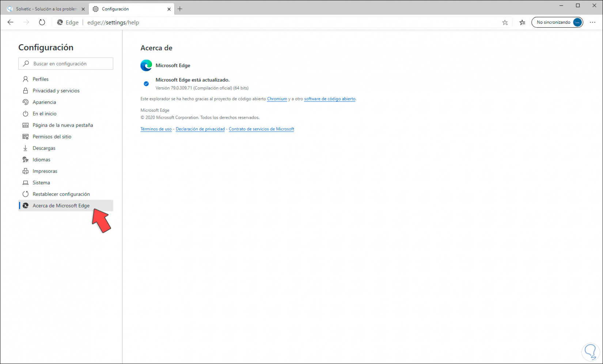Close the Configuración tab

(169, 9)
